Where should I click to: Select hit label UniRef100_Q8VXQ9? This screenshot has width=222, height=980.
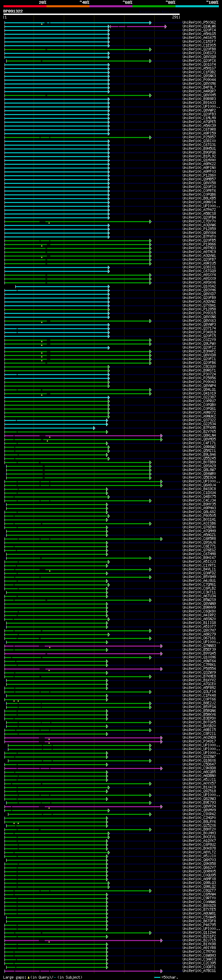click(199, 57)
